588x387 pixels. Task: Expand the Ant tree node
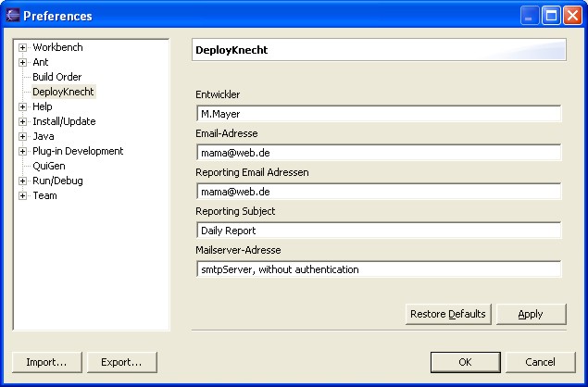[22, 62]
